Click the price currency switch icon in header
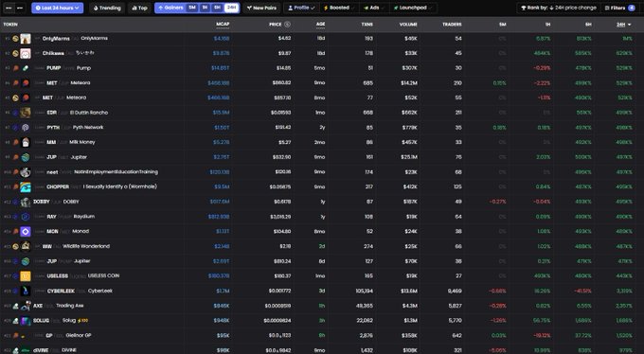This screenshot has height=354, width=644. tap(287, 25)
